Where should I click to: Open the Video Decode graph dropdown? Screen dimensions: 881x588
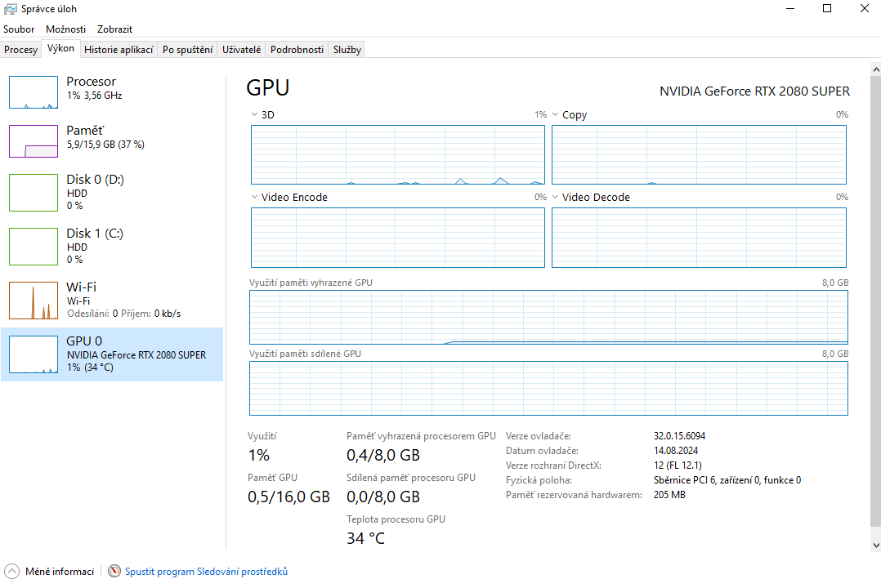[x=556, y=197]
